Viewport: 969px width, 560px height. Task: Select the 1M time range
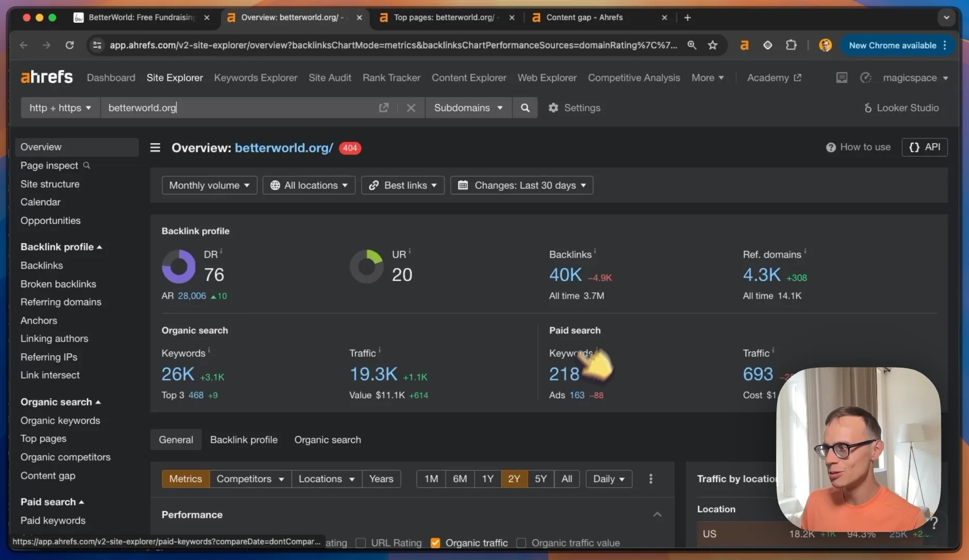tap(431, 479)
